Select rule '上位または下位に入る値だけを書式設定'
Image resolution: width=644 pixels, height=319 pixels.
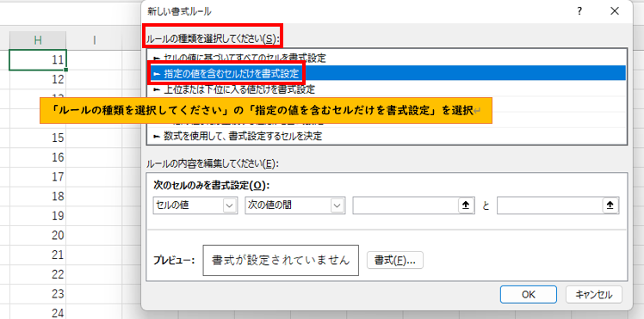(x=387, y=89)
